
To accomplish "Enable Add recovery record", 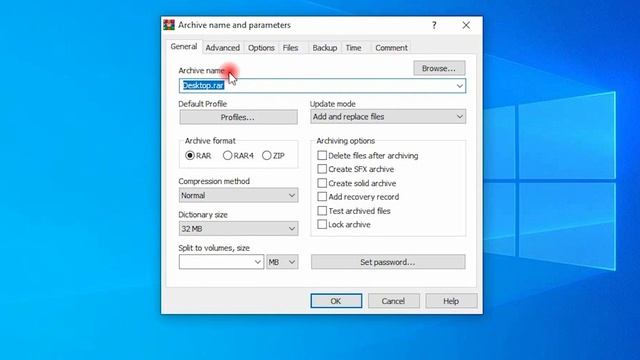I will pos(322,197).
